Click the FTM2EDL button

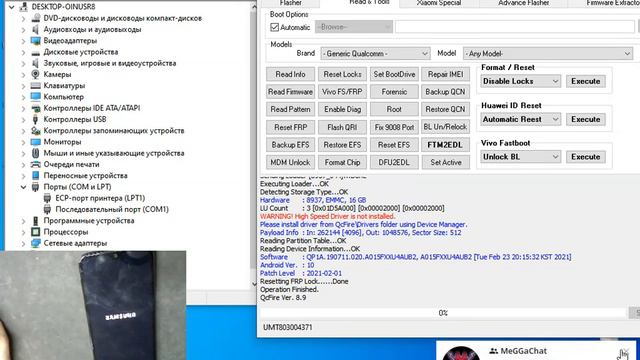tap(445, 145)
